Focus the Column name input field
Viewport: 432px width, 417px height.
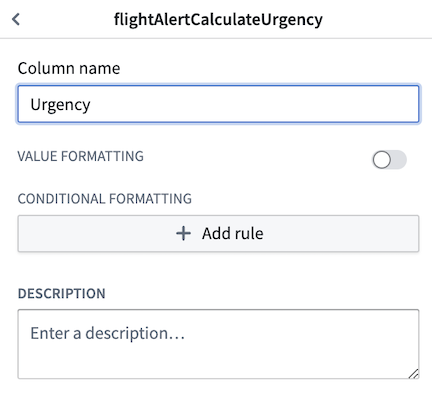(x=218, y=104)
